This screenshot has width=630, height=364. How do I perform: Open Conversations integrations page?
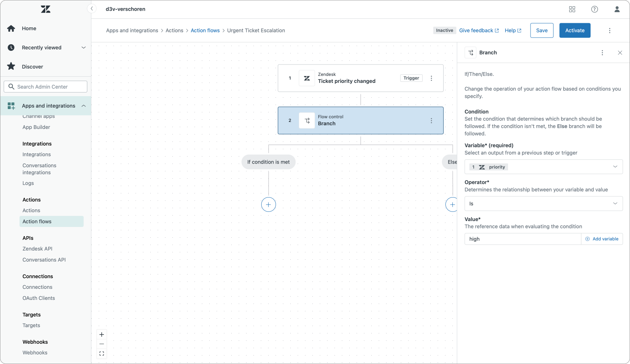[x=39, y=169]
